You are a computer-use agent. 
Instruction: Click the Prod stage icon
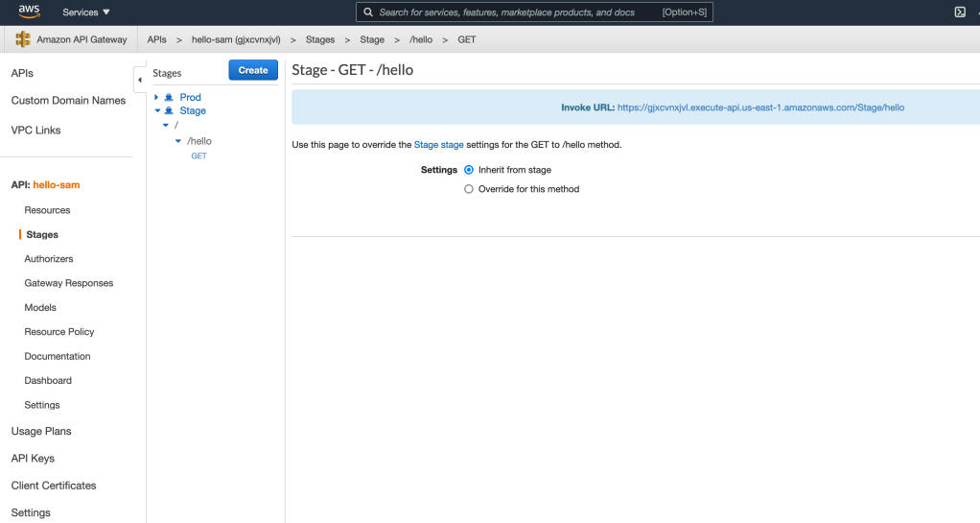(x=169, y=97)
